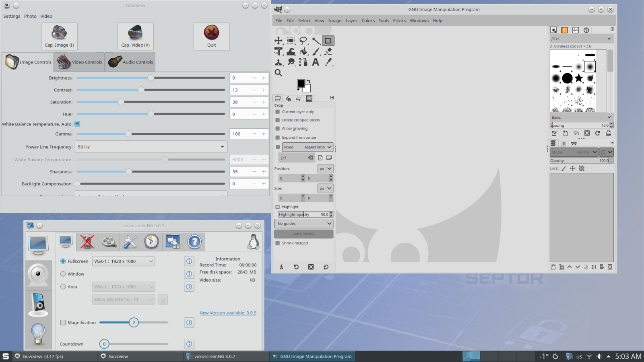The image size is (644, 362).
Task: Open the Colors menu in GIMP
Action: (368, 21)
